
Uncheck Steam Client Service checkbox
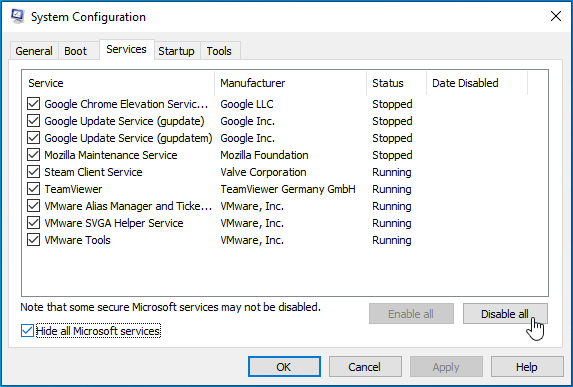tap(33, 172)
